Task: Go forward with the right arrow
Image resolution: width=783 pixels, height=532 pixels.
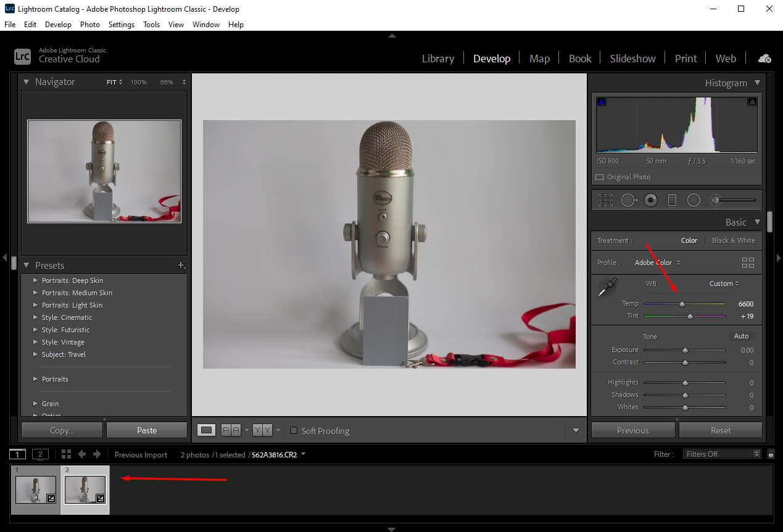Action: click(97, 454)
